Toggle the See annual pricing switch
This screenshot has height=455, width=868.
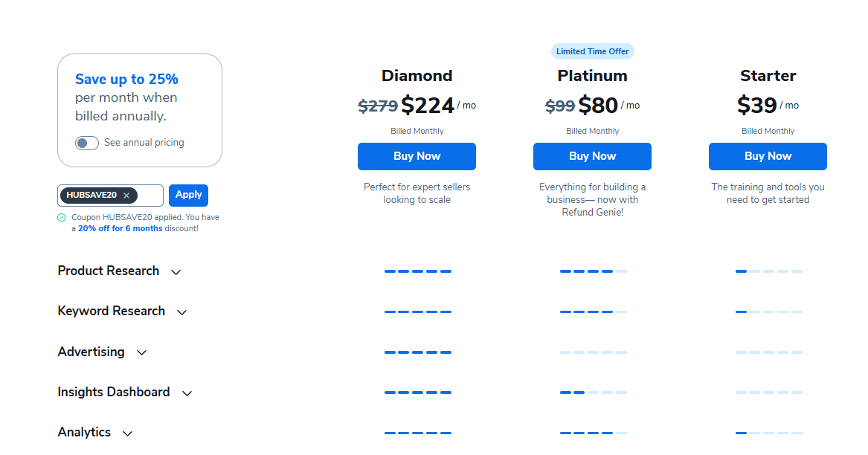pos(87,143)
